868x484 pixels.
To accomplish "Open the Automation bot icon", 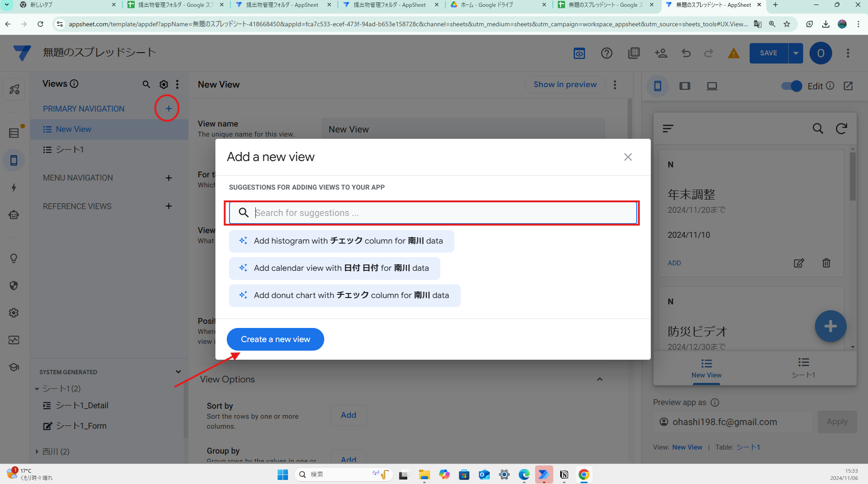I will 14,215.
